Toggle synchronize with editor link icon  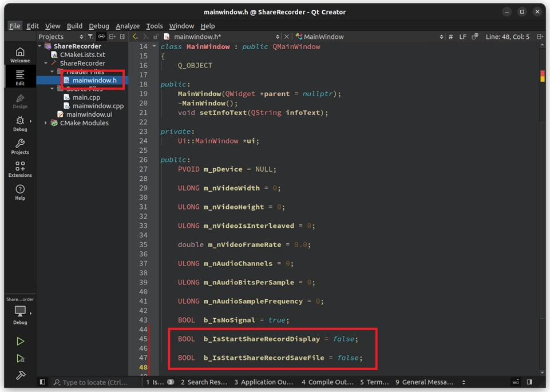pyautogui.click(x=101, y=37)
